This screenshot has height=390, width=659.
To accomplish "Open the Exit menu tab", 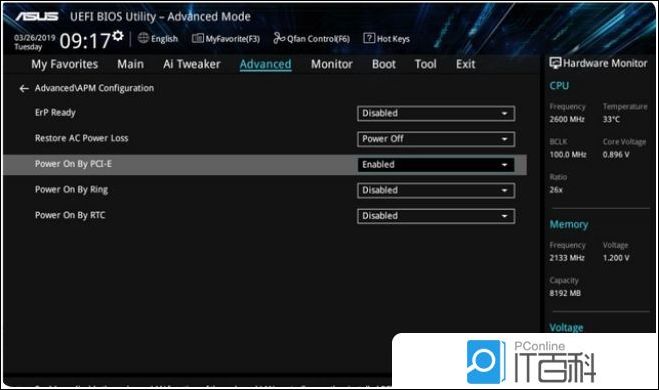I will (465, 64).
